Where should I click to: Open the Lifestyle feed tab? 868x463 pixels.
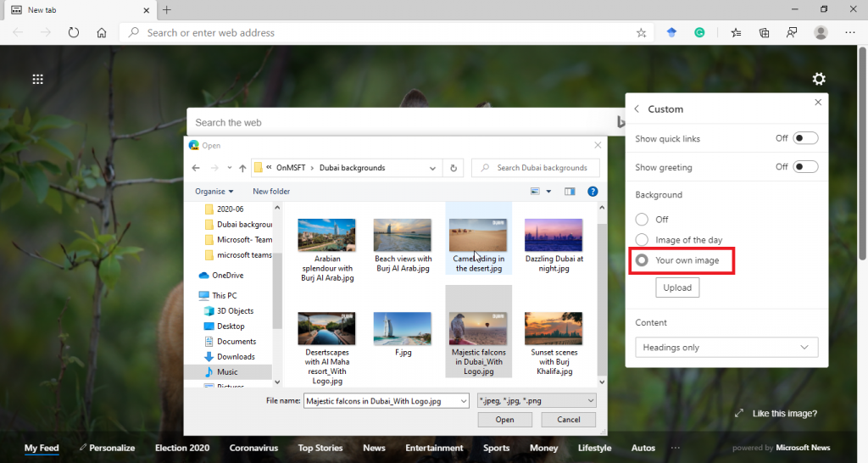[x=594, y=448]
